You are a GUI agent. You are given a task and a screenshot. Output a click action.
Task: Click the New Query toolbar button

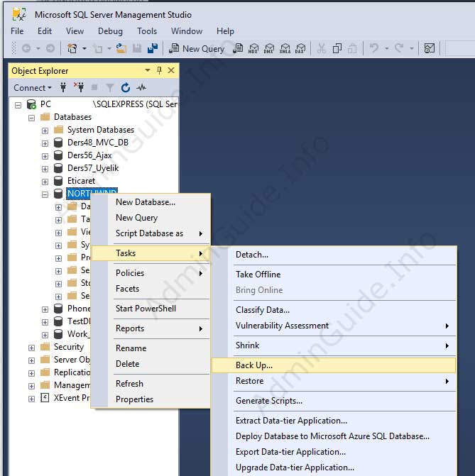click(x=197, y=48)
